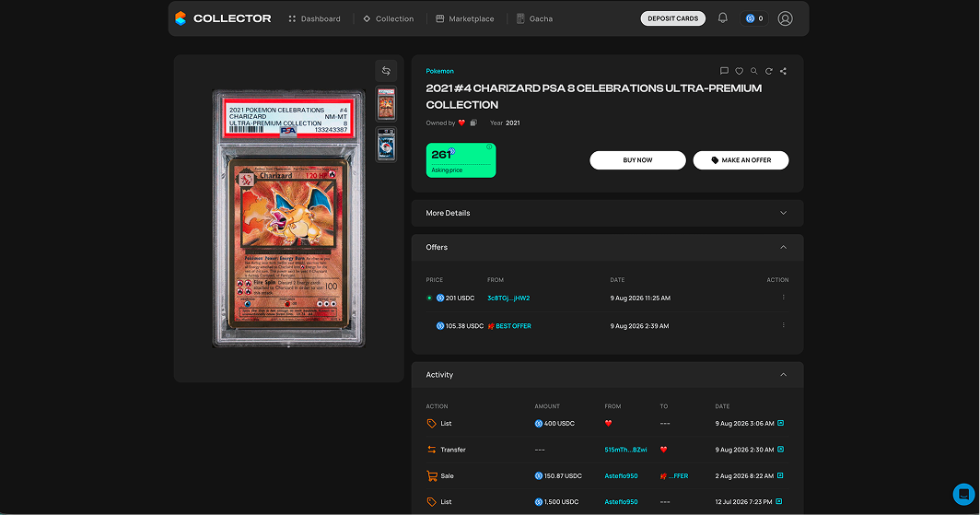The width and height of the screenshot is (980, 515).
Task: Collapse the Offers section
Action: 783,248
